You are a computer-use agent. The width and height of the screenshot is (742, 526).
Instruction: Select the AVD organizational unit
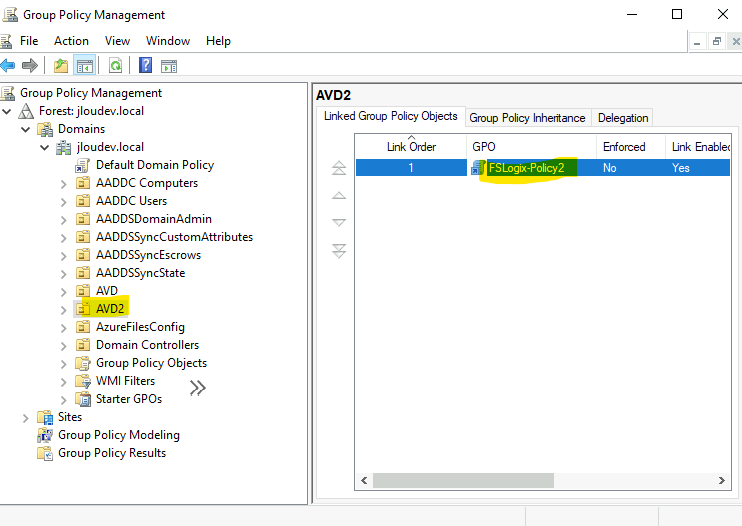(x=106, y=291)
